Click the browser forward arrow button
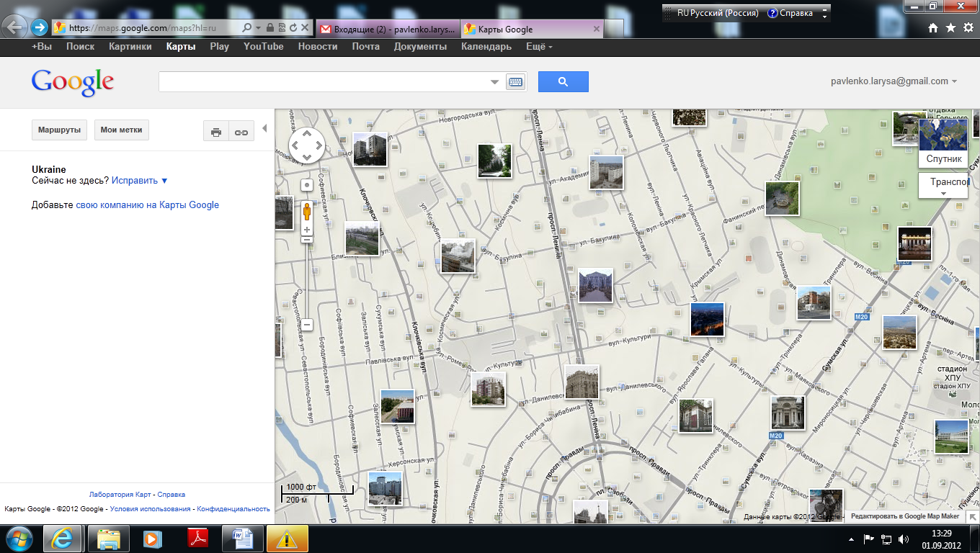The height and width of the screenshot is (553, 980). [39, 28]
